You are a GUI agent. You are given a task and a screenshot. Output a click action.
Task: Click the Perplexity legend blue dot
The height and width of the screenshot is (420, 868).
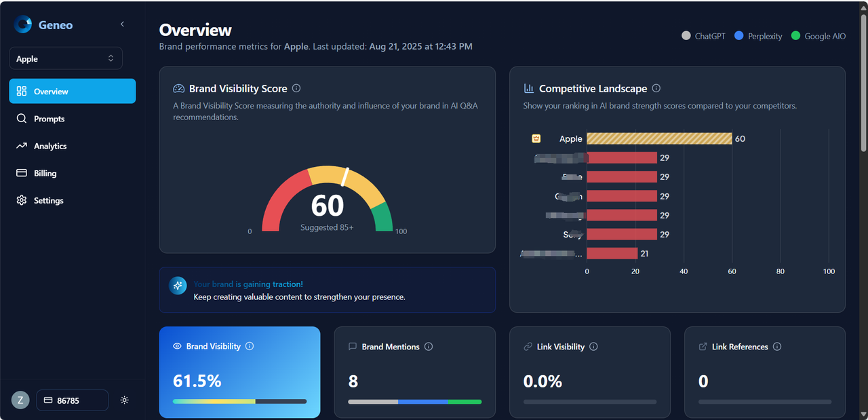pyautogui.click(x=739, y=36)
